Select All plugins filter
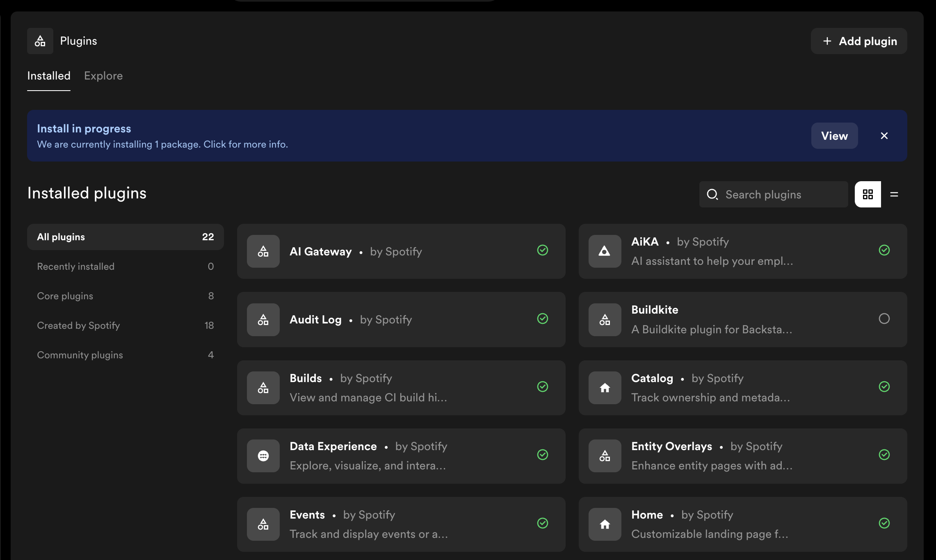 click(x=126, y=237)
